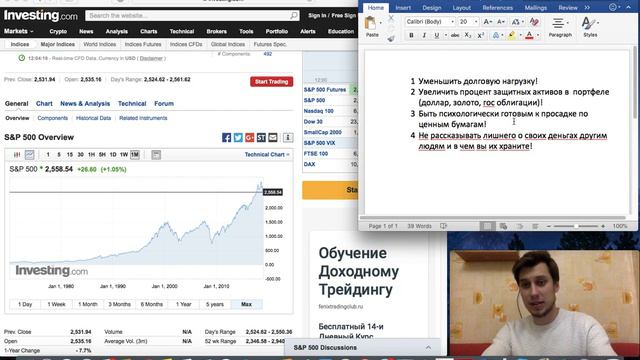Increase font size with larger A button

[487, 22]
